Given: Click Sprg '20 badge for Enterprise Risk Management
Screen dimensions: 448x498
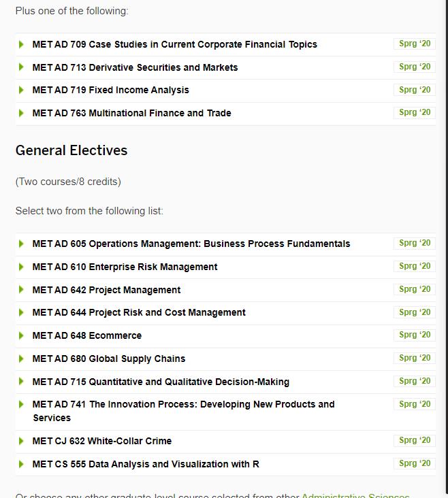Looking at the screenshot, I should [x=414, y=266].
